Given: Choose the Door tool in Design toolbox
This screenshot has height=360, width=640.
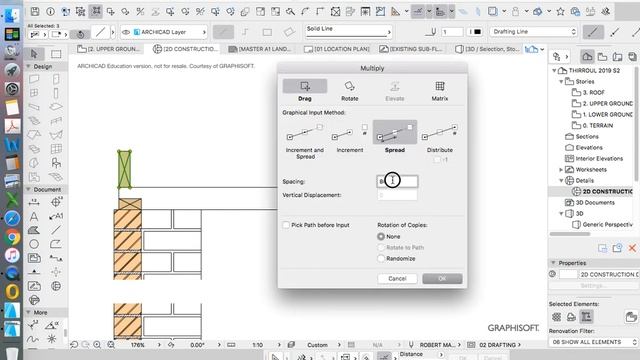Looking at the screenshot, I should 56,79.
